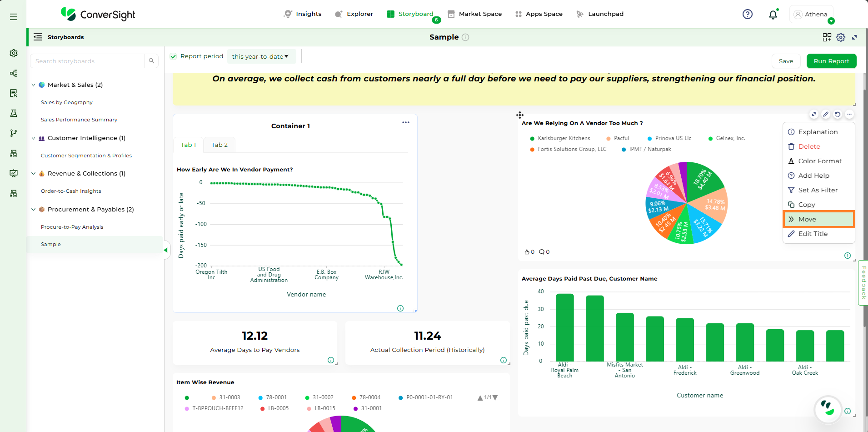Click the add widget grid icon
Screen dimensions: 868x432
[827, 37]
